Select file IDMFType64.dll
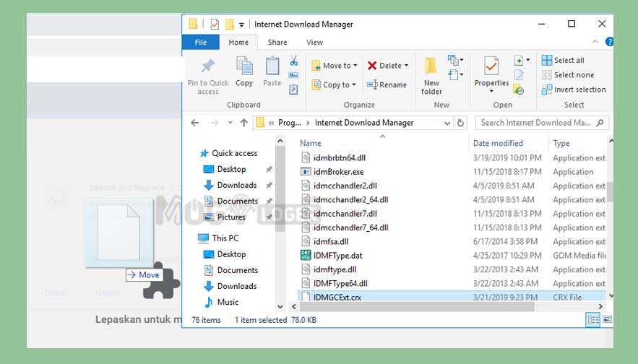This screenshot has width=638, height=364. coord(340,283)
